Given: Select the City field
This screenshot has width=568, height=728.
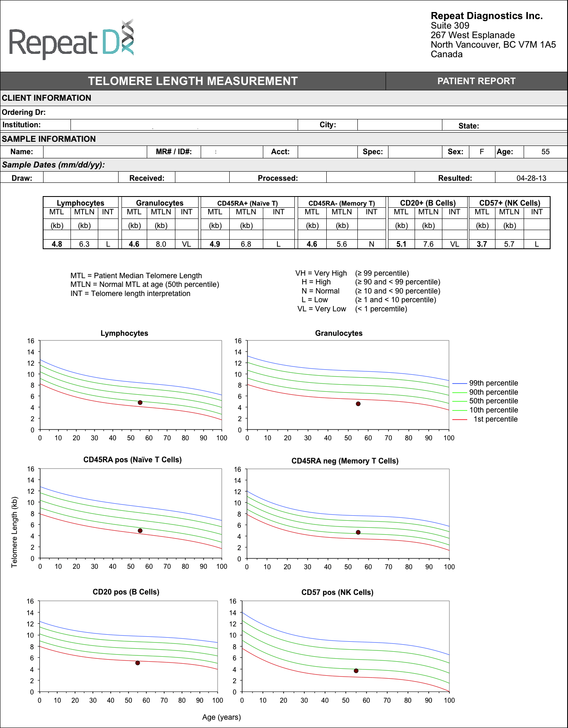Looking at the screenshot, I should coord(399,125).
